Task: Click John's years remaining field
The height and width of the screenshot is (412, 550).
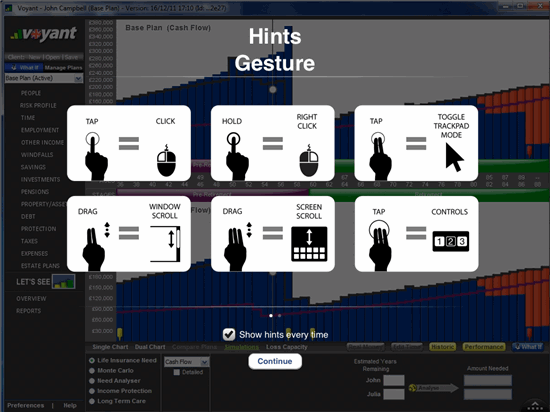Action: click(x=394, y=380)
